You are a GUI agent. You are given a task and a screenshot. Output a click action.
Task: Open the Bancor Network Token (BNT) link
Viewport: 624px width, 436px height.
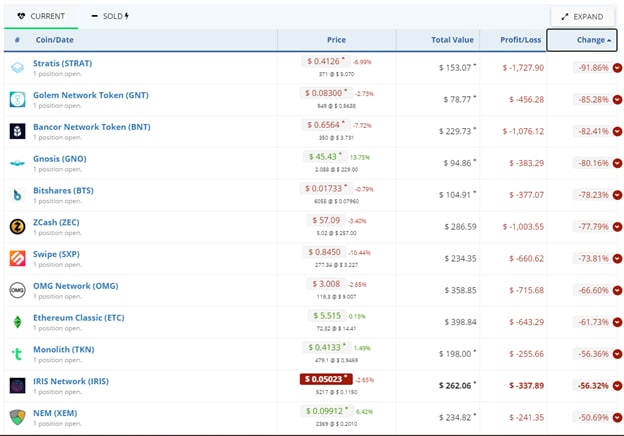click(x=92, y=127)
